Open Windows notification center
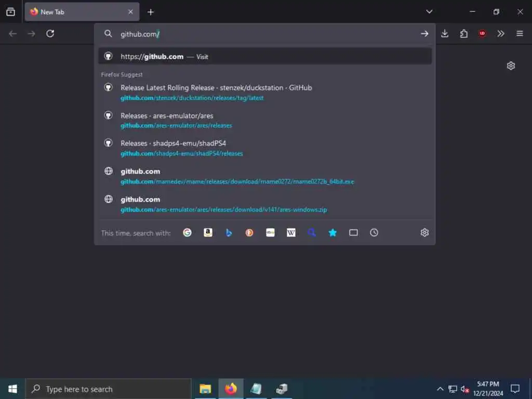The image size is (532, 399). [x=515, y=389]
